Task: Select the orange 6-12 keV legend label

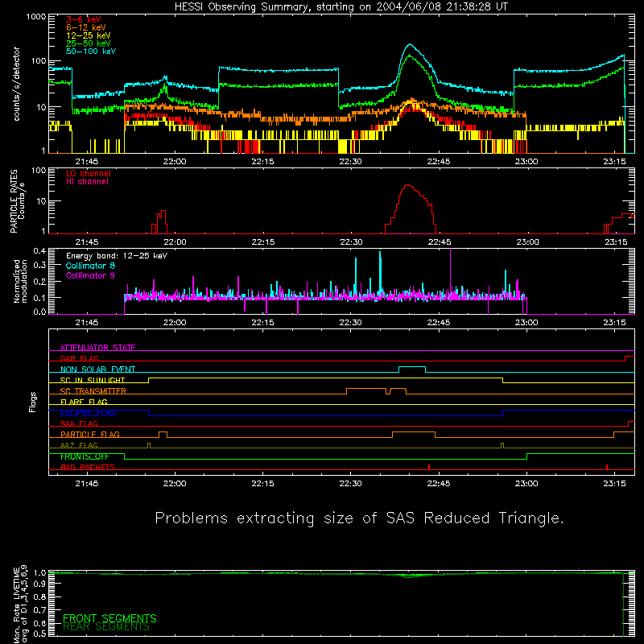Action: pyautogui.click(x=86, y=27)
